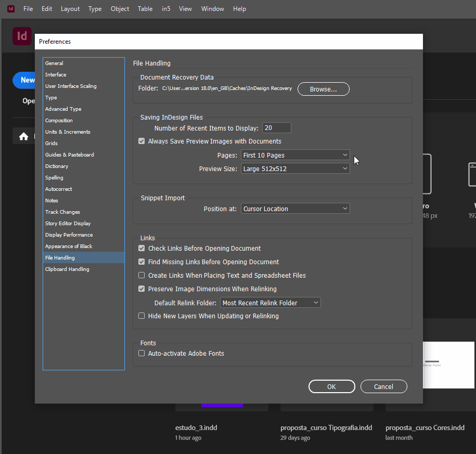Enable Create Links When Placing Text and Spreadsheet Files

tap(141, 275)
